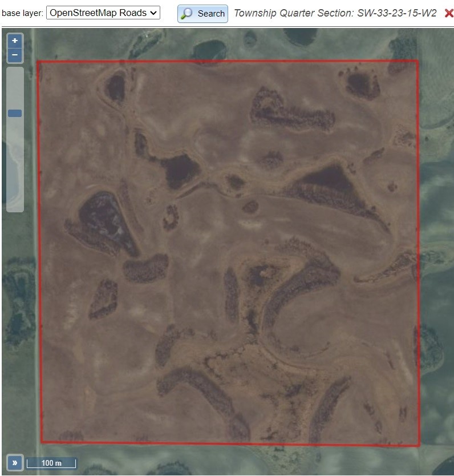Close the Township Quarter Section result
Screen dimensions: 454x476
[449, 13]
